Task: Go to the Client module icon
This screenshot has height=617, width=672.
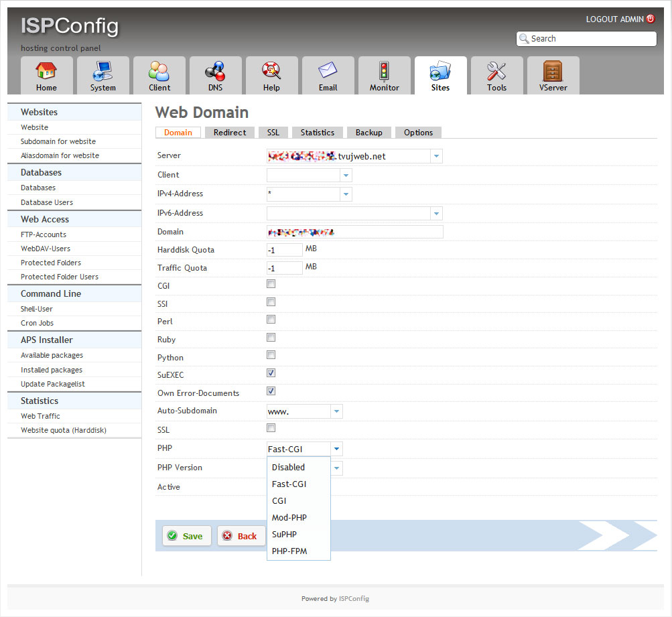Action: pos(159,70)
